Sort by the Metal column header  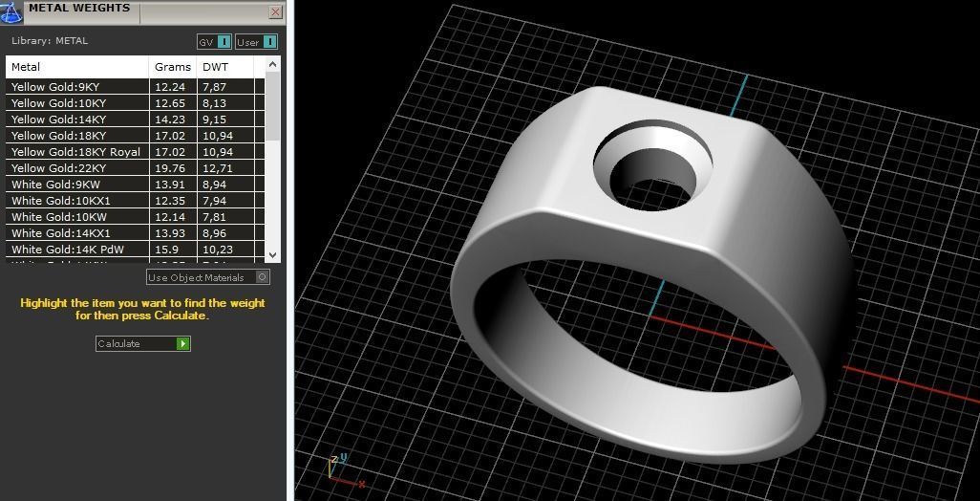(x=77, y=67)
